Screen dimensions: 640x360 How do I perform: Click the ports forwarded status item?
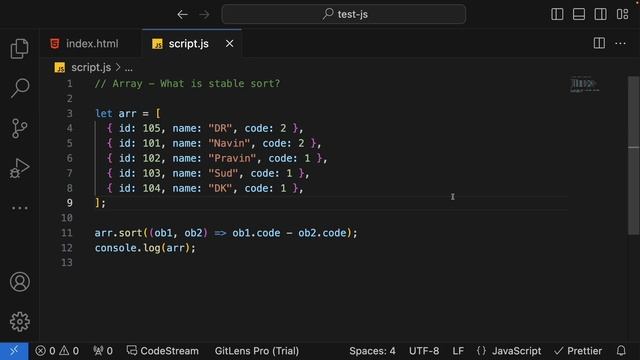coord(103,351)
